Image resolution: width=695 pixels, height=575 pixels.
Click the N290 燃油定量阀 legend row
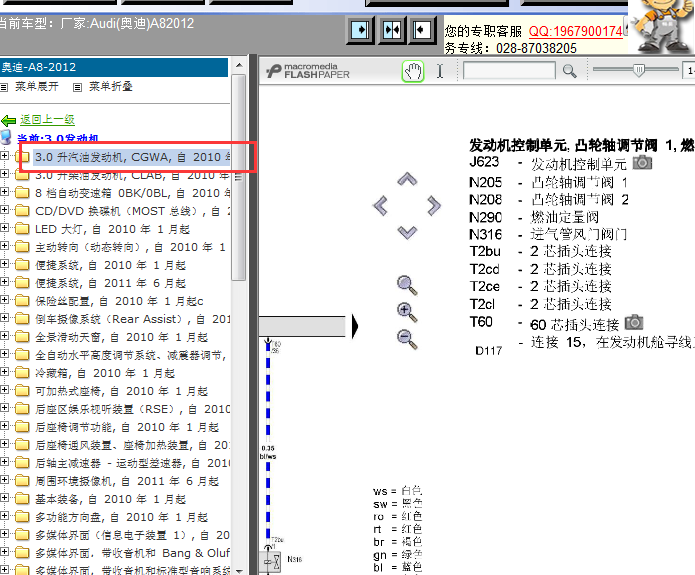coord(534,217)
